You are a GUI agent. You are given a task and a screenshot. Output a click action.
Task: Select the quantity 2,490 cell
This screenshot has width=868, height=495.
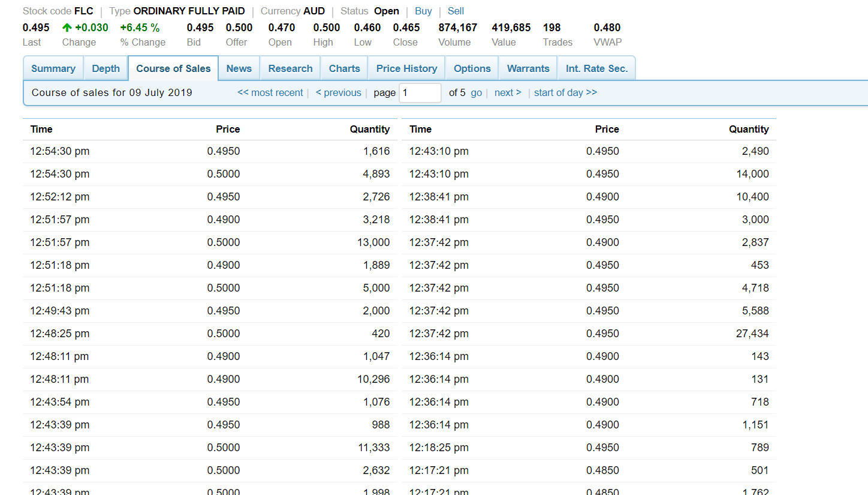[755, 151]
